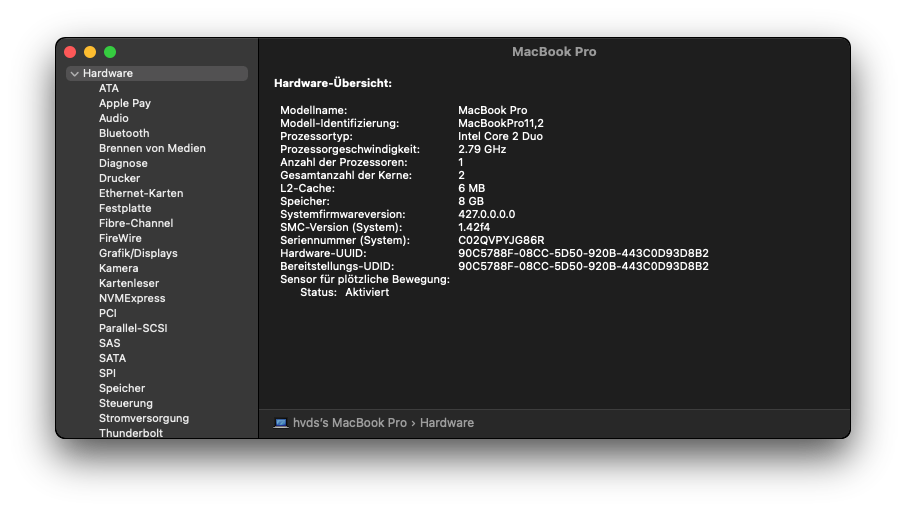906x512 pixels.
Task: Select Hardware in the sidebar
Action: pyautogui.click(x=157, y=73)
